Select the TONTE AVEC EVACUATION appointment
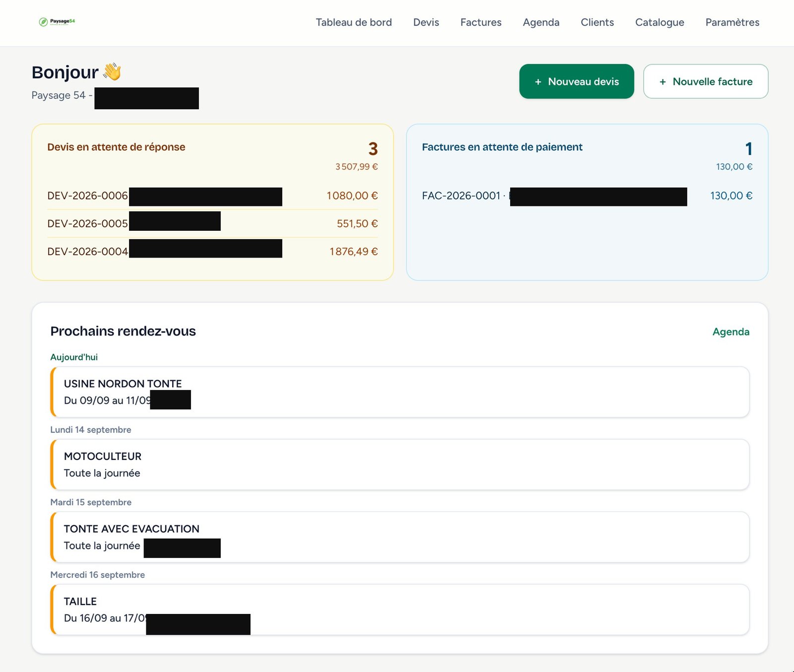 (400, 537)
